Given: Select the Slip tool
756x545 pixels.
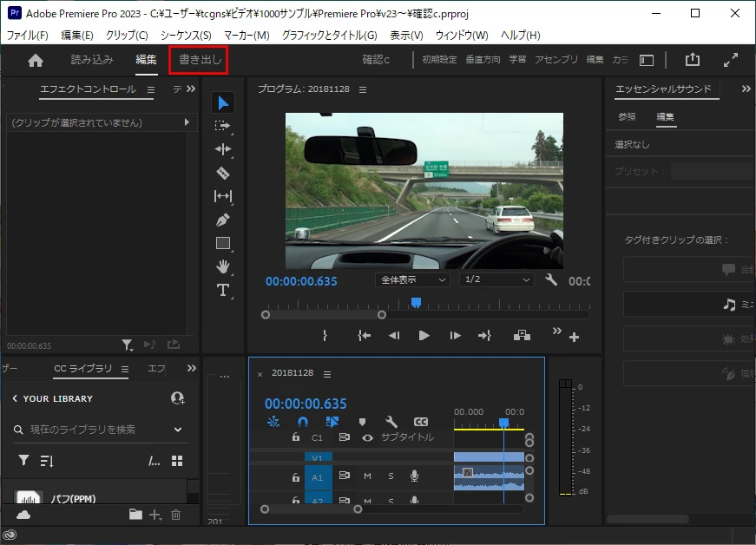Looking at the screenshot, I should 223,196.
